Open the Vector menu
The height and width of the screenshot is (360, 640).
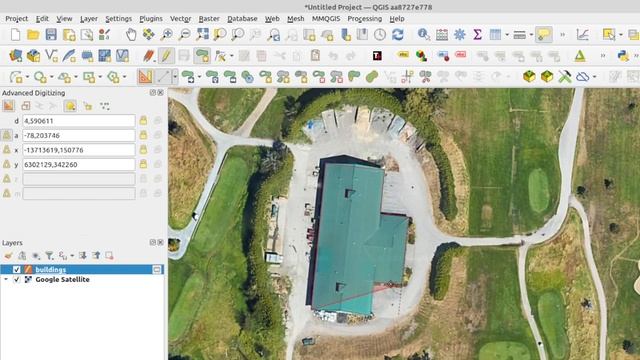[x=180, y=19]
